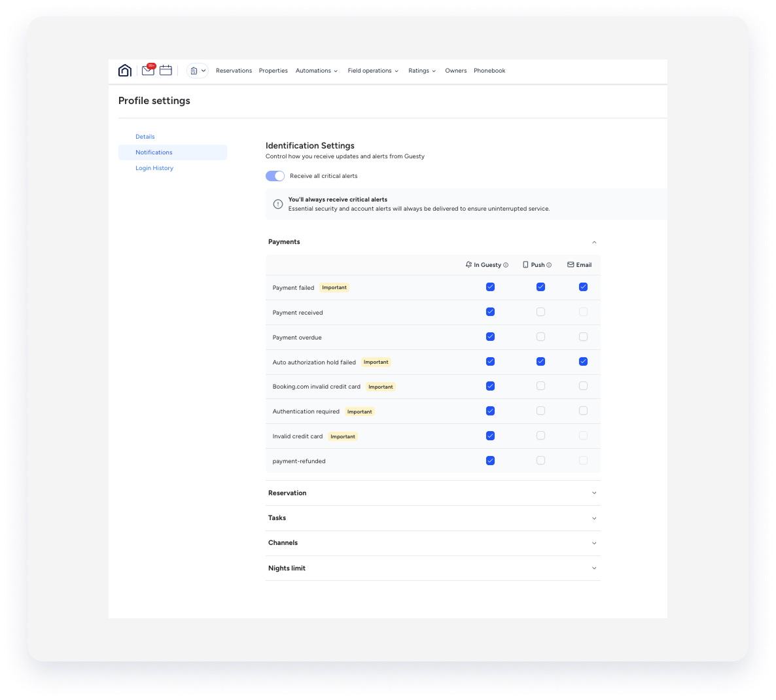Expand the Reservation section
The width and height of the screenshot is (776, 700).
point(594,493)
